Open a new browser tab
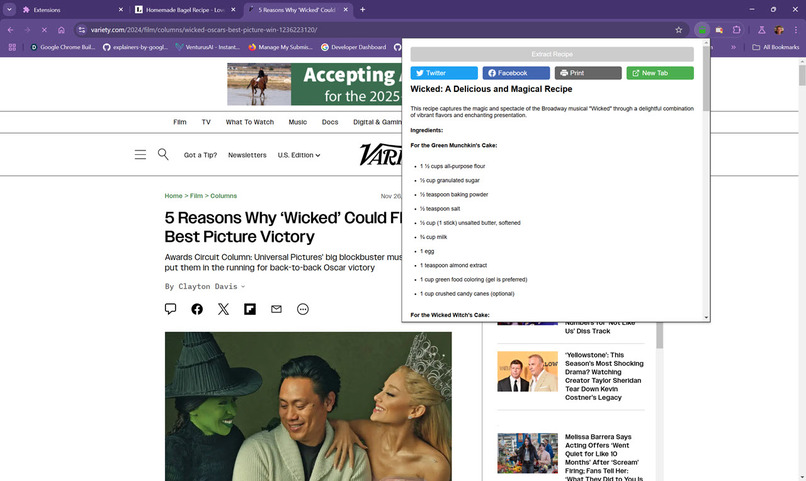The width and height of the screenshot is (806, 481). 362,9
